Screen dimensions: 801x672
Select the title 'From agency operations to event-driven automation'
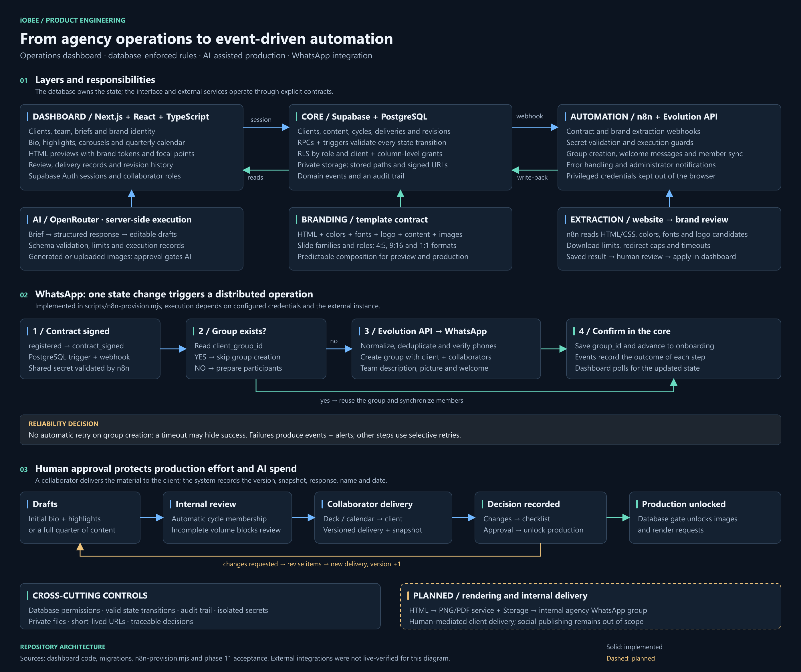pyautogui.click(x=206, y=39)
